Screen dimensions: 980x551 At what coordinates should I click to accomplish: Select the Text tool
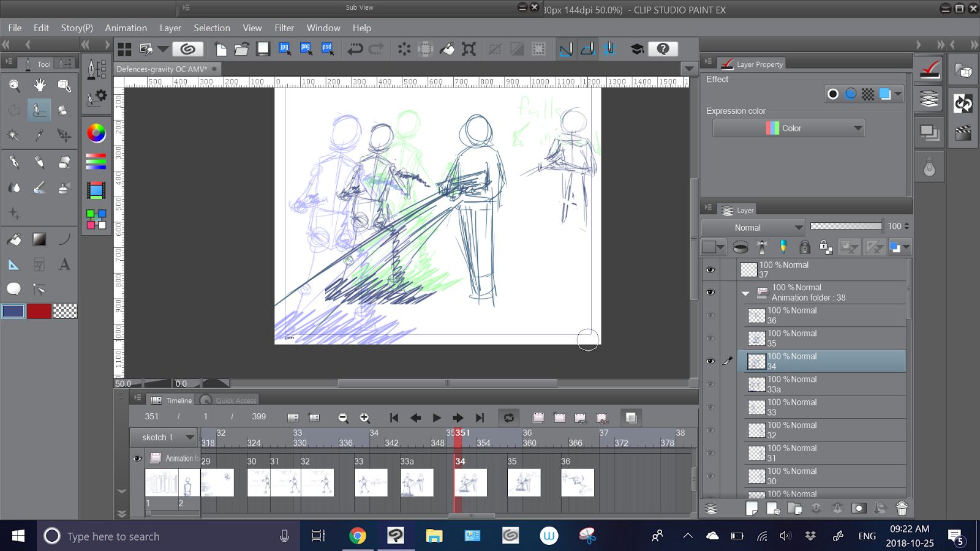point(64,264)
